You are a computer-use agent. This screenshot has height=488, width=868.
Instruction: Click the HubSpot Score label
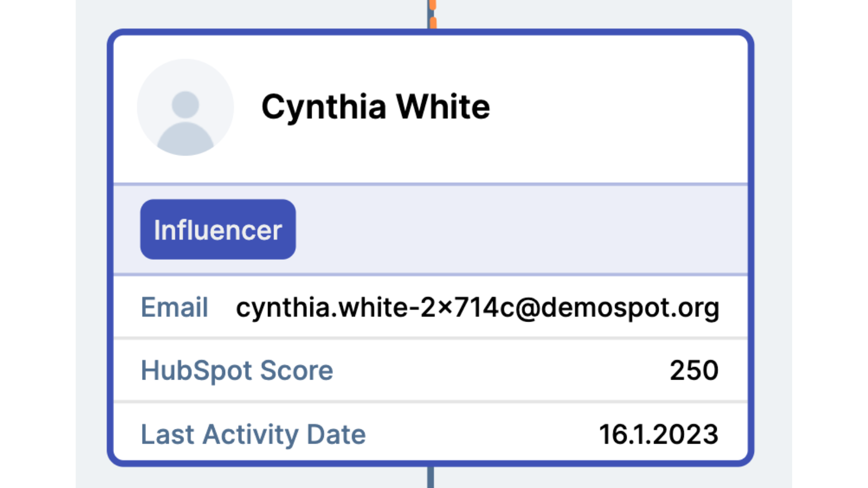coord(237,371)
